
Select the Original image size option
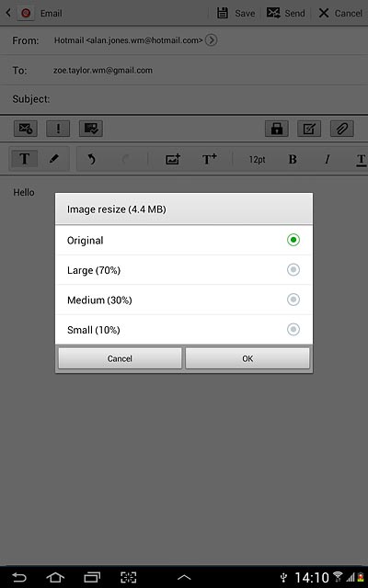pyautogui.click(x=184, y=240)
